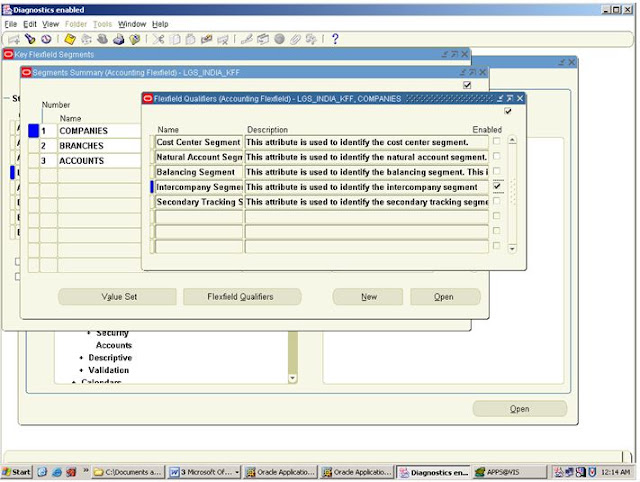Select Validation item in navigator list
Screen dimensions: 640x482
click(x=109, y=370)
